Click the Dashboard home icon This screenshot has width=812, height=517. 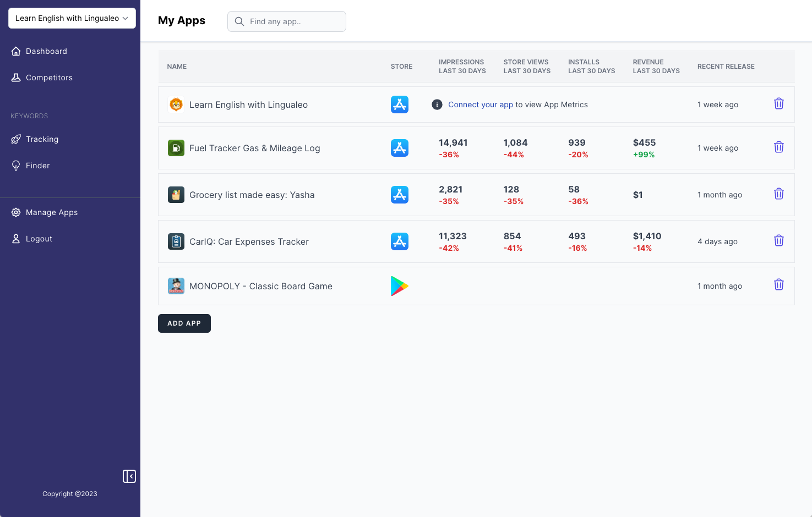tap(16, 51)
